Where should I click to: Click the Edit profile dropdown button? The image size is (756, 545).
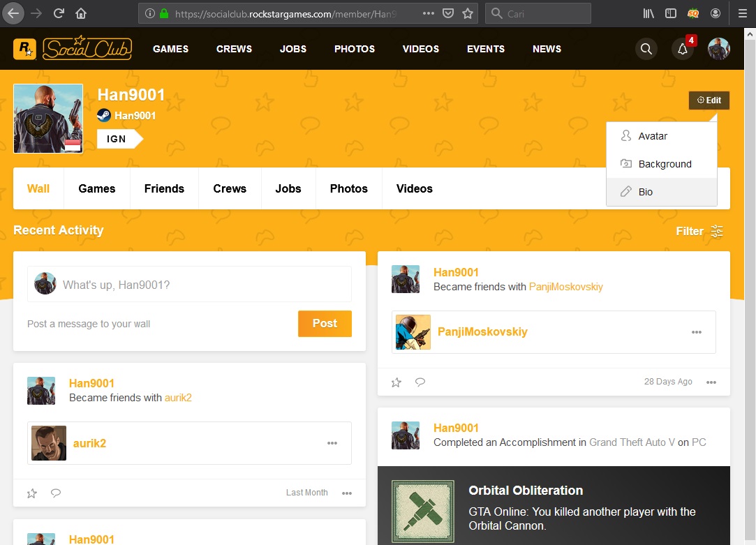pos(709,100)
